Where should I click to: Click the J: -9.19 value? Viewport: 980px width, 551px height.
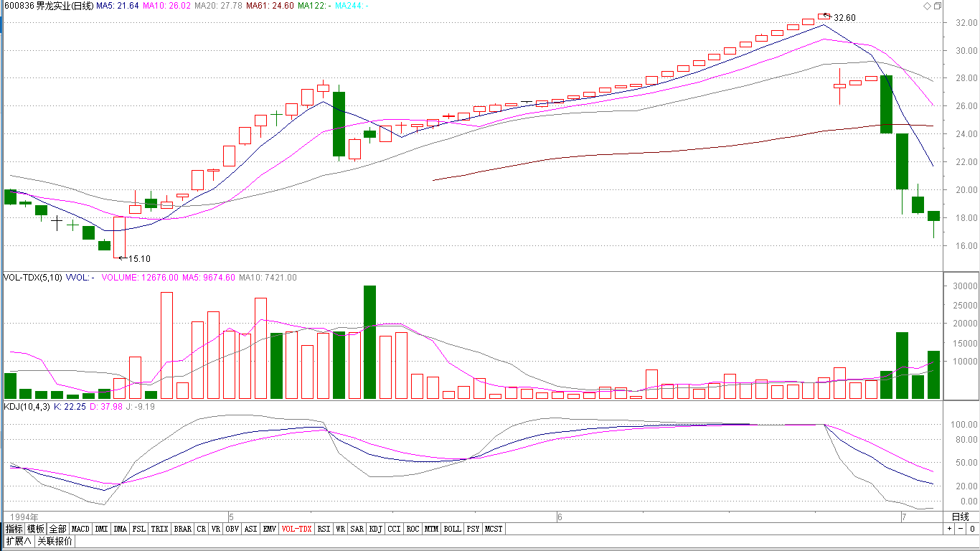(141, 407)
